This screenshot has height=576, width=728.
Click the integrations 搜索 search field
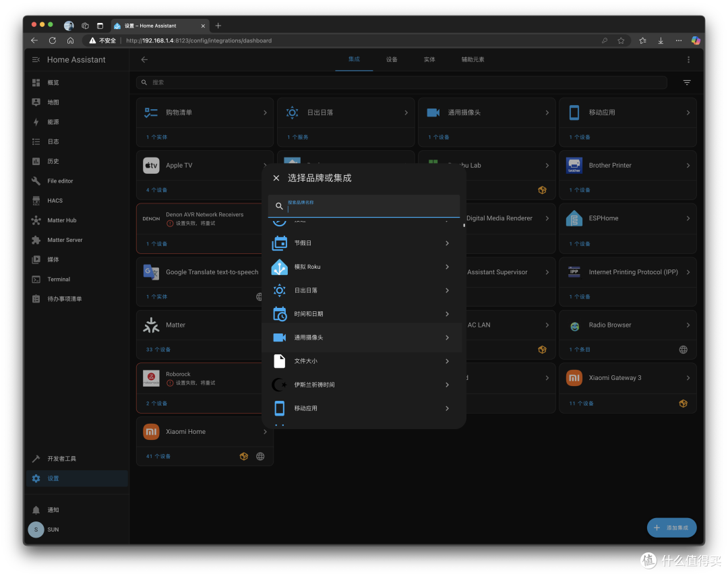pyautogui.click(x=402, y=83)
